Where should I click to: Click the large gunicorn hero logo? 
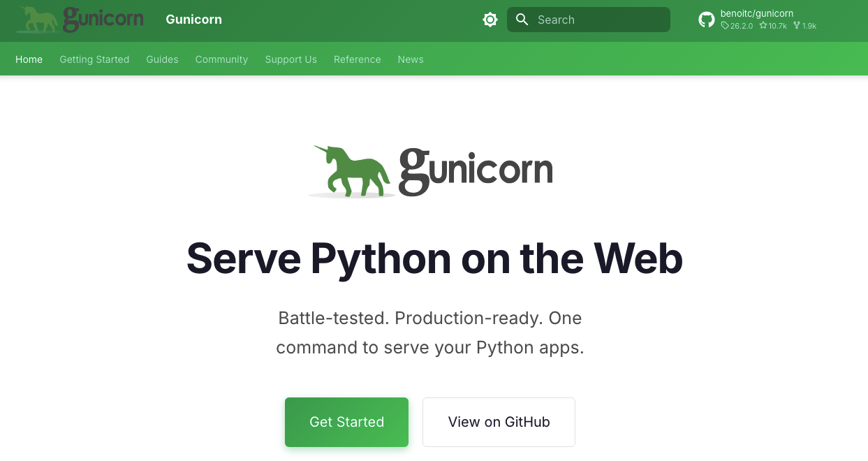coord(431,171)
